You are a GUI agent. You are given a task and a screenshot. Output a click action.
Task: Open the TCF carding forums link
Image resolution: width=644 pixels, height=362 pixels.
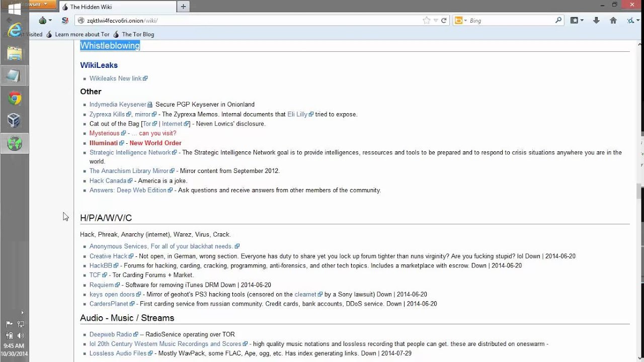click(95, 275)
